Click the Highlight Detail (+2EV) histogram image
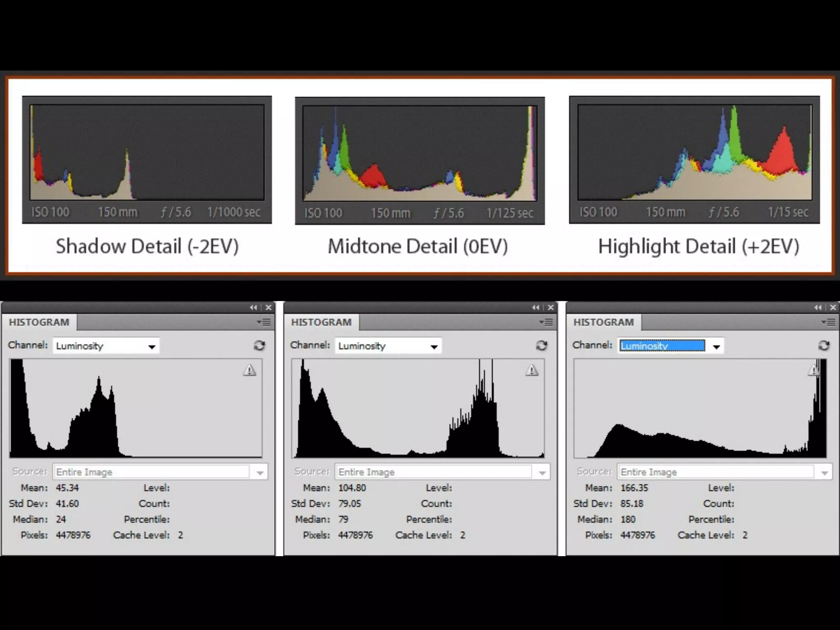 694,160
